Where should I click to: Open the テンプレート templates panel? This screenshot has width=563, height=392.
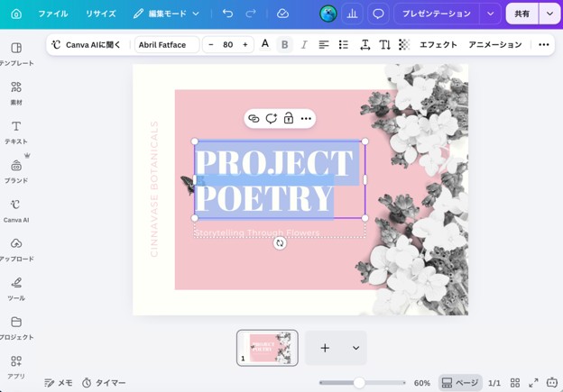[x=16, y=54]
